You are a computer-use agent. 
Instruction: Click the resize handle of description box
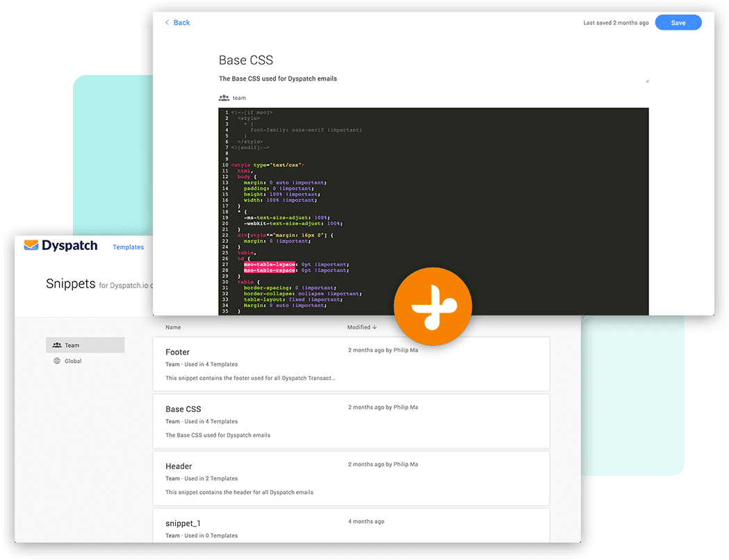tap(647, 81)
